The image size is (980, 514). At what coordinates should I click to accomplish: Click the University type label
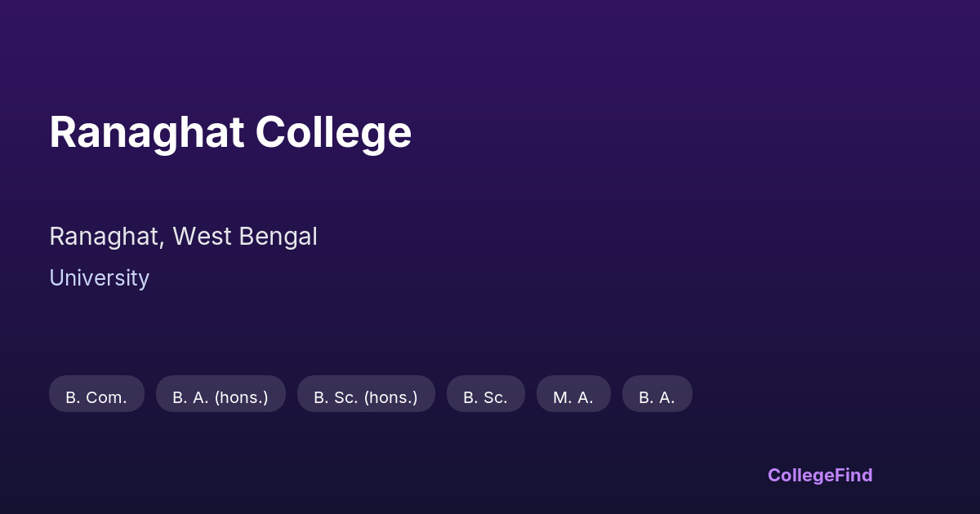tap(99, 278)
